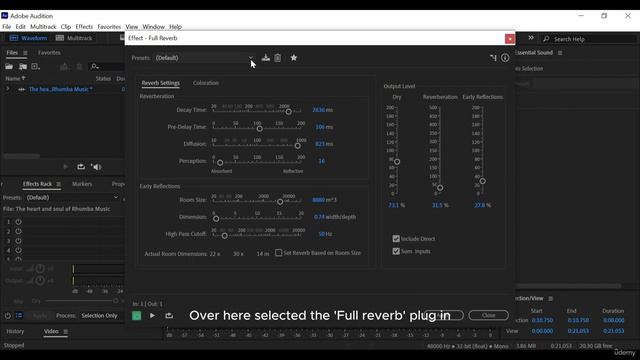
Task: Click Dimension slider handle
Action: click(216, 219)
